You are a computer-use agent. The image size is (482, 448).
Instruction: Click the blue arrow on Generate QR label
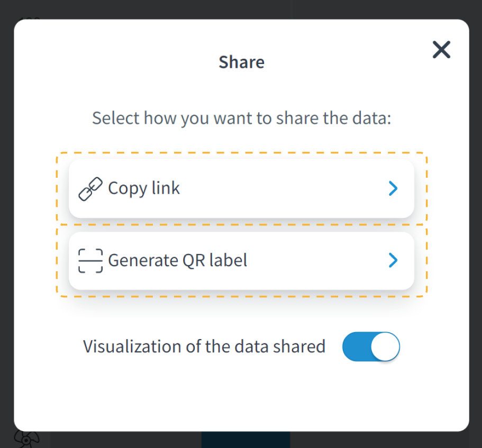click(393, 260)
